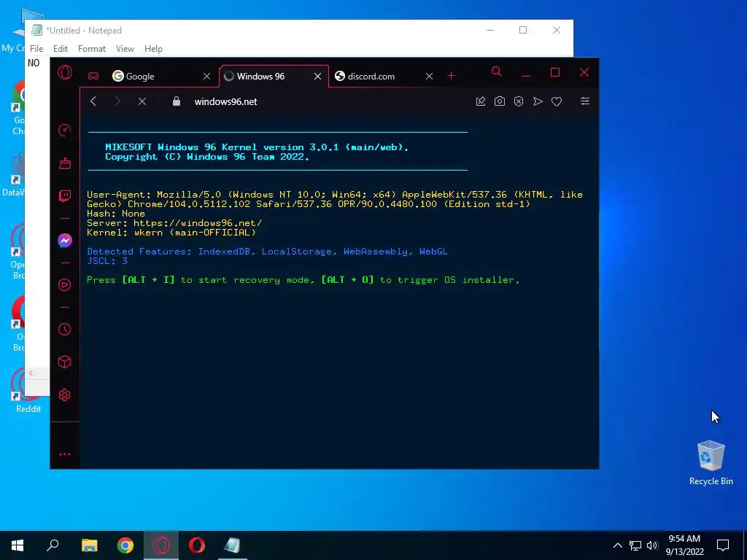Open the Player icon in sidebar
Screen dimensions: 747x560
(65, 285)
